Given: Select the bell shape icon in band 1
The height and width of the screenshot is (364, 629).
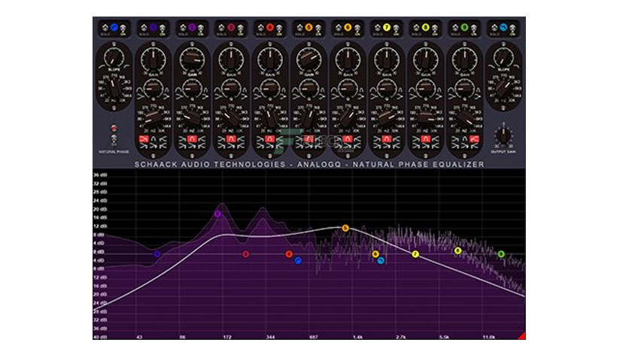Looking at the screenshot, I should 153,139.
